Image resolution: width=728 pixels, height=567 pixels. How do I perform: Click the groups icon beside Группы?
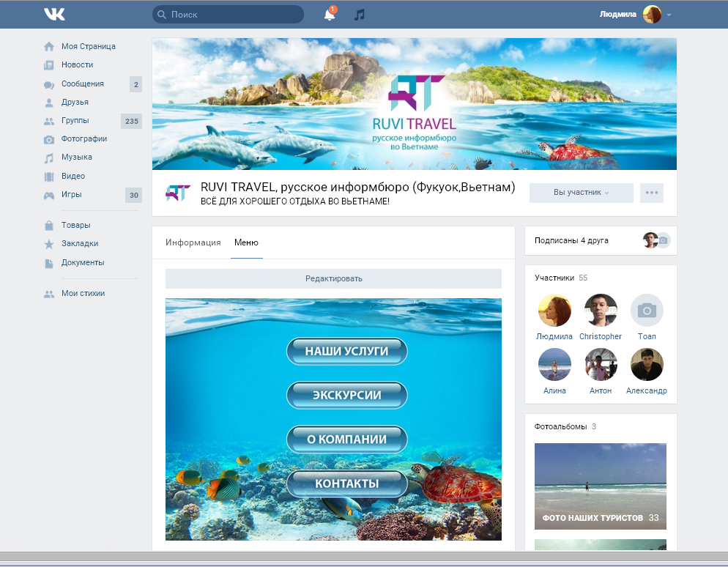[x=49, y=121]
